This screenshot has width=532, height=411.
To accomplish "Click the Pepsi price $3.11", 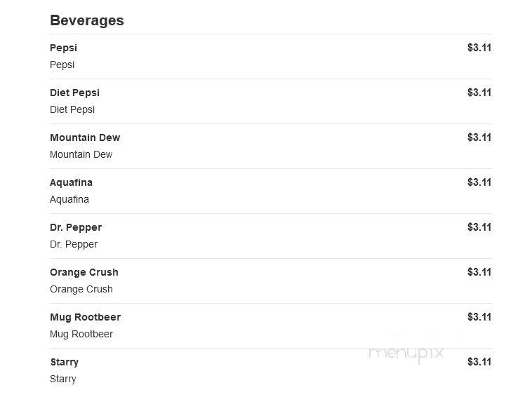I will tap(479, 48).
